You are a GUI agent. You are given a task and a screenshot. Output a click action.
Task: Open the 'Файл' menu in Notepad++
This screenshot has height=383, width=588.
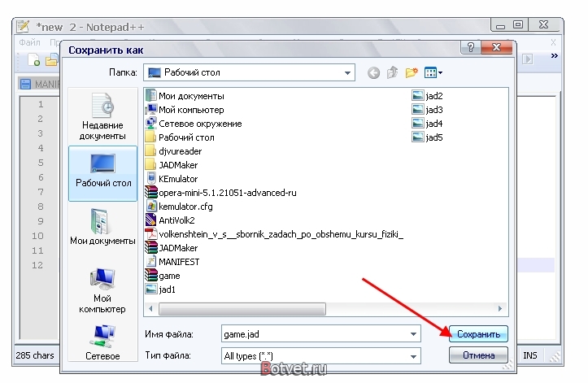[29, 42]
